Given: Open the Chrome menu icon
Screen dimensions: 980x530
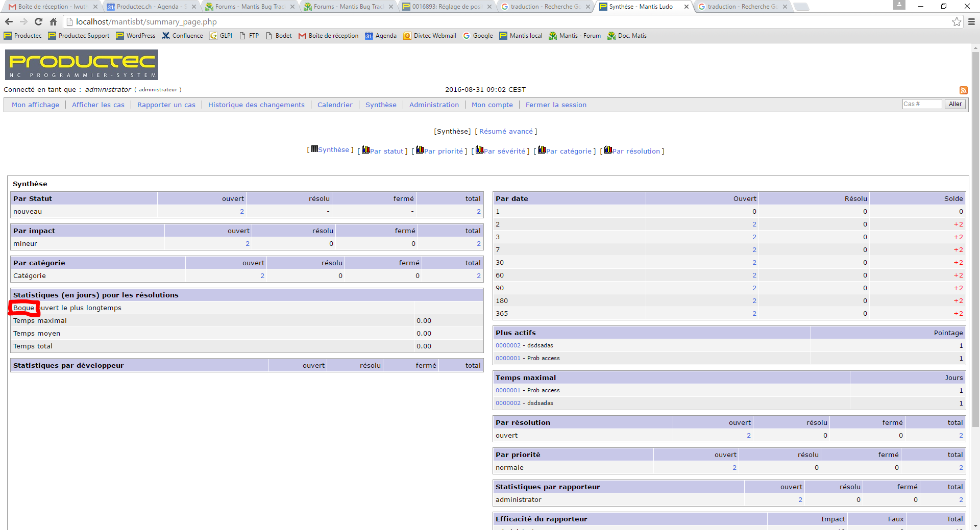Looking at the screenshot, I should coord(971,21).
